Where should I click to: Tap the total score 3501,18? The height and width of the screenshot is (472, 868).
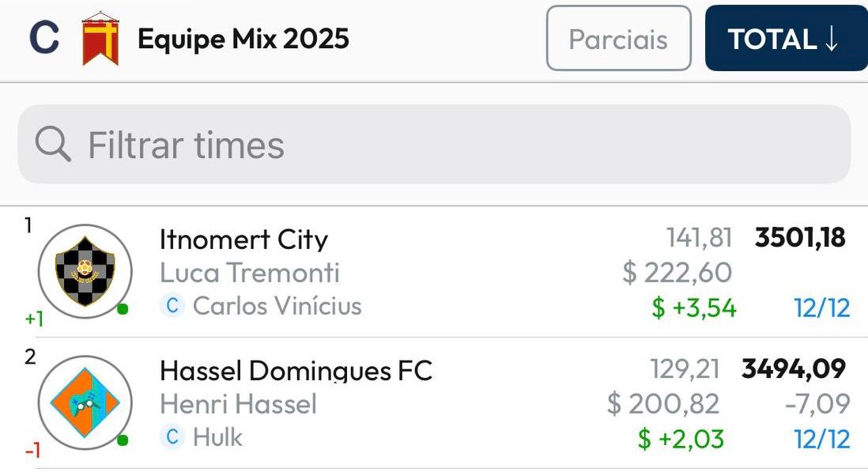[800, 238]
